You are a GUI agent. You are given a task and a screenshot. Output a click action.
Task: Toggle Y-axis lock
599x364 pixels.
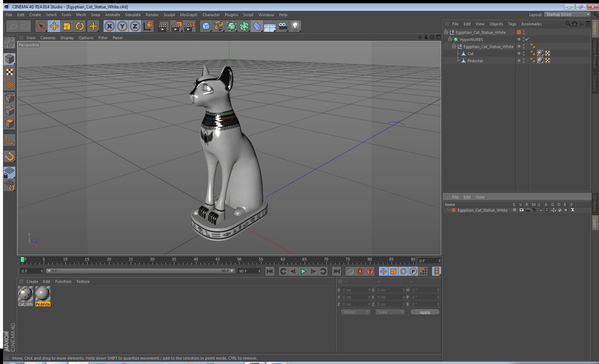pyautogui.click(x=122, y=26)
